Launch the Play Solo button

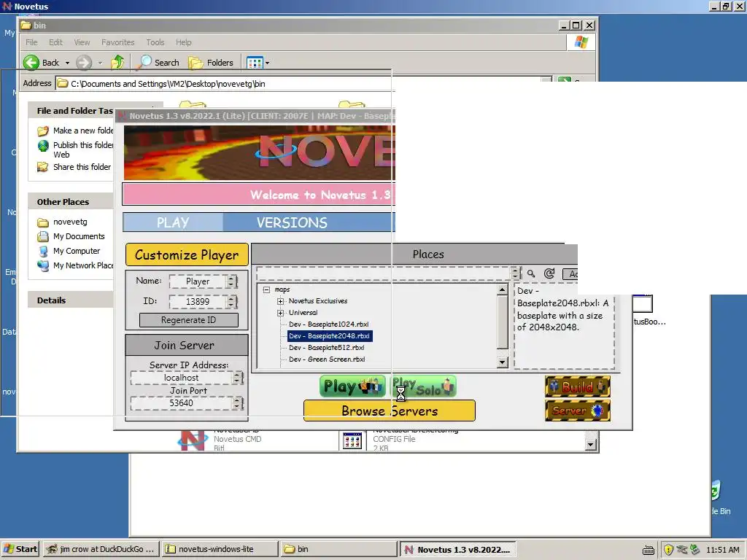[x=423, y=386]
